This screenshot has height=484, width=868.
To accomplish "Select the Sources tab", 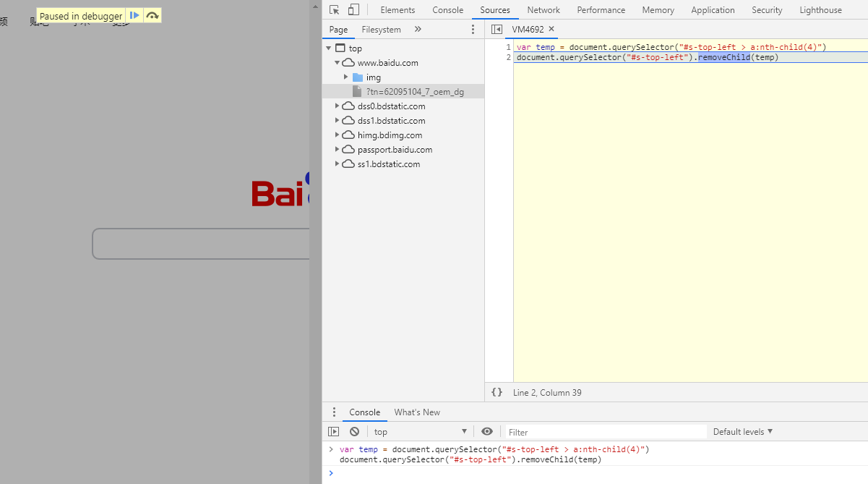I will pos(495,10).
